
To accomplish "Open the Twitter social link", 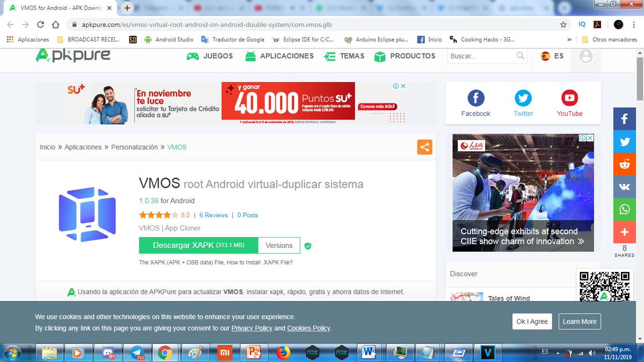I will click(x=523, y=104).
